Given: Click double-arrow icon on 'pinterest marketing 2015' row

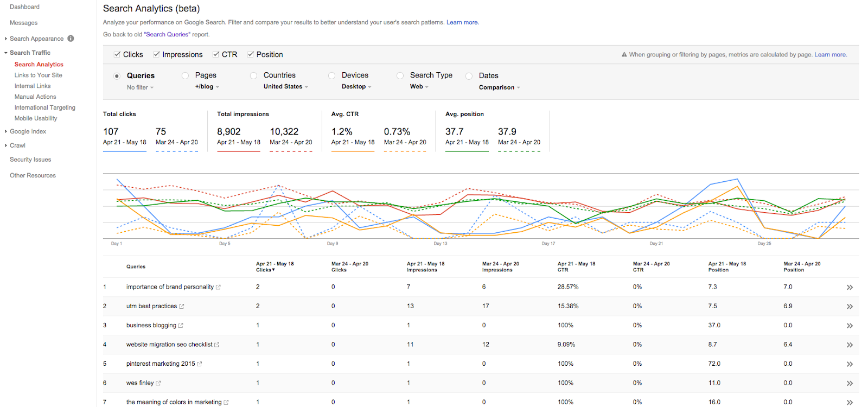Looking at the screenshot, I should click(850, 364).
